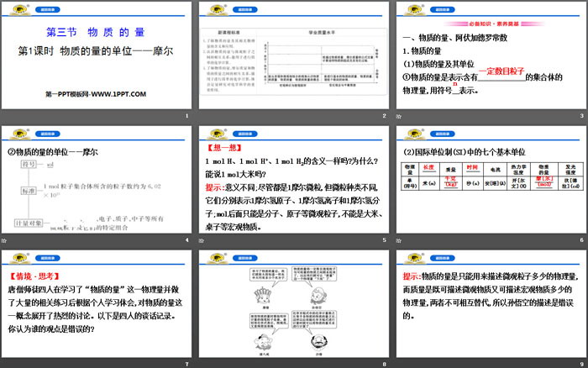Viewport: 588px width, 368px height.
Task: Click the turtle logo icon on slide 4
Action: 16,134
